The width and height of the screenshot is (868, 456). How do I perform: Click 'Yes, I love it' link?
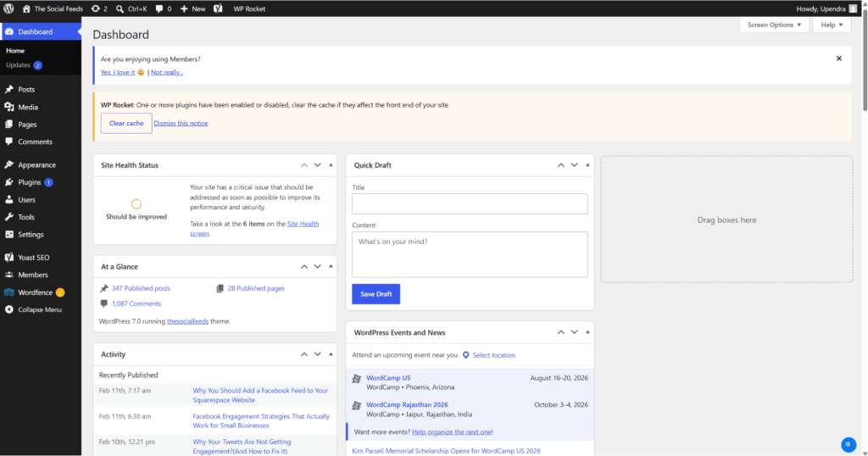click(117, 72)
